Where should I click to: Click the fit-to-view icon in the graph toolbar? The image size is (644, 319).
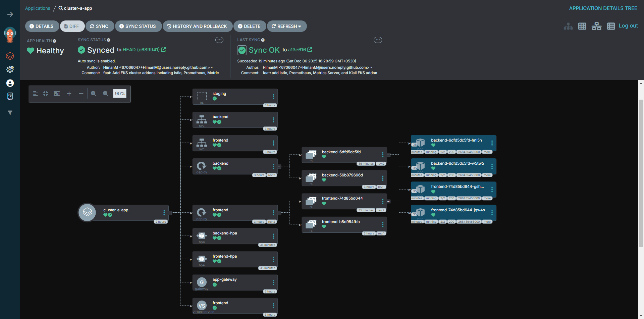(x=45, y=94)
